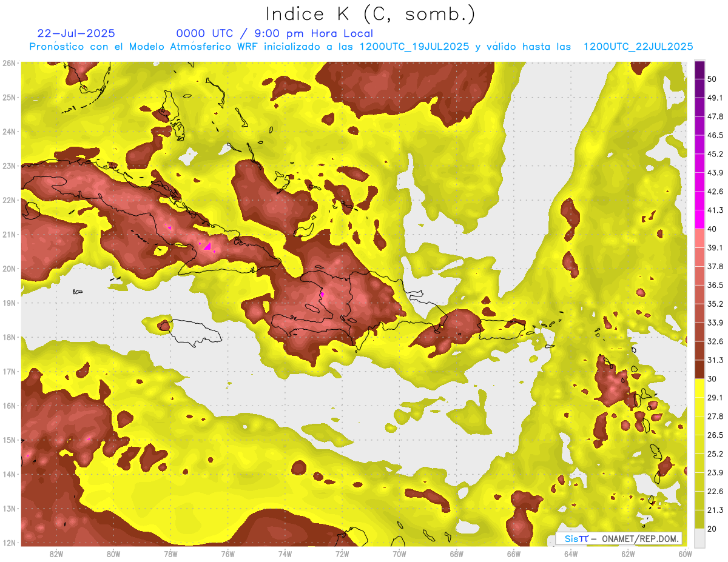Click the colorbar label "20"
728x562 pixels.
pos(713,529)
